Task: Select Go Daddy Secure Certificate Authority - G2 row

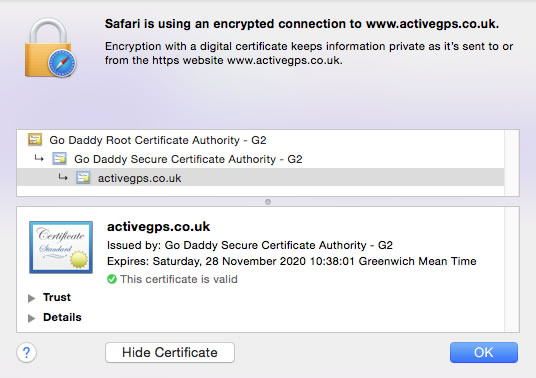Action: tap(260, 159)
